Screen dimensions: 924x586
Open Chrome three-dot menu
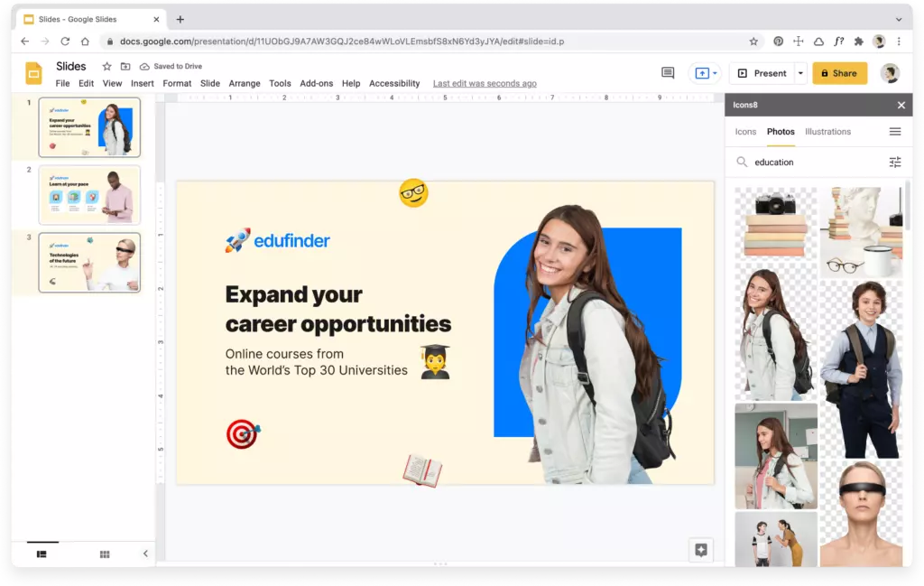(899, 42)
